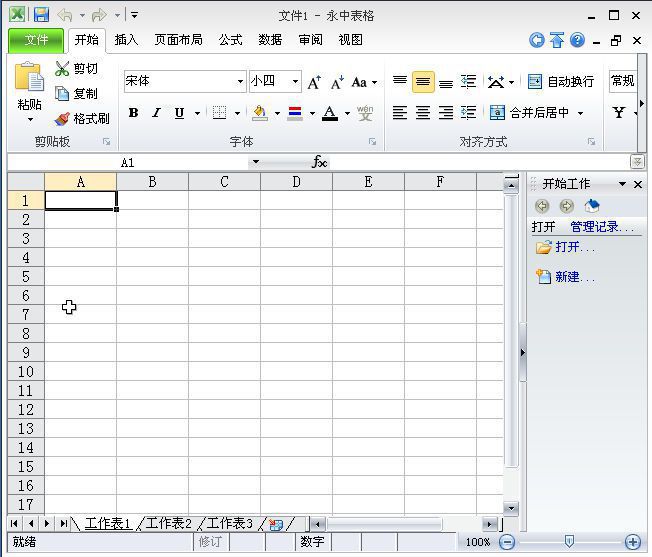Click the text orientation icon
Viewport: 652px width, 557px height.
pos(496,82)
